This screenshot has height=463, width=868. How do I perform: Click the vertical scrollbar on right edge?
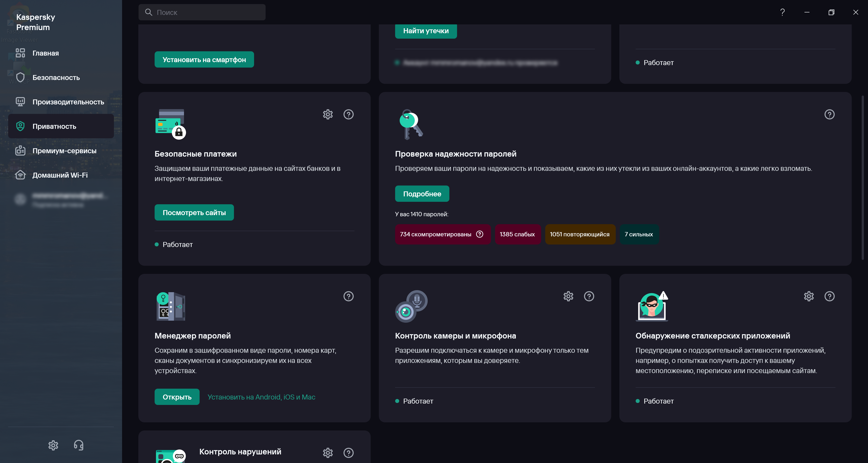click(x=863, y=177)
